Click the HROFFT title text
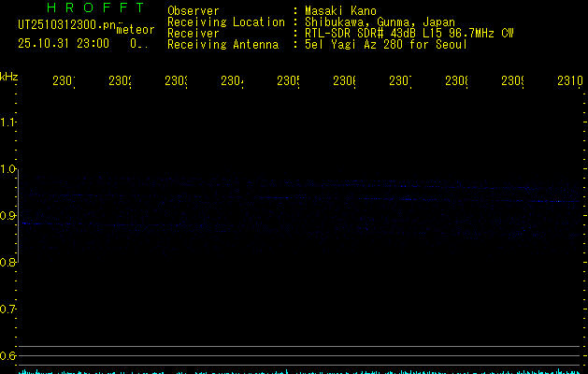The height and width of the screenshot is (374, 588). (x=80, y=9)
